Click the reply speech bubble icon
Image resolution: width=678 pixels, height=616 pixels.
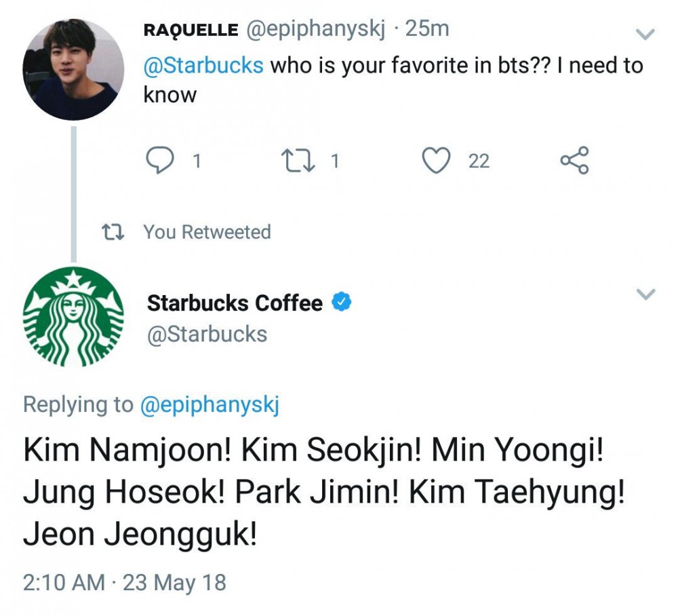158,161
